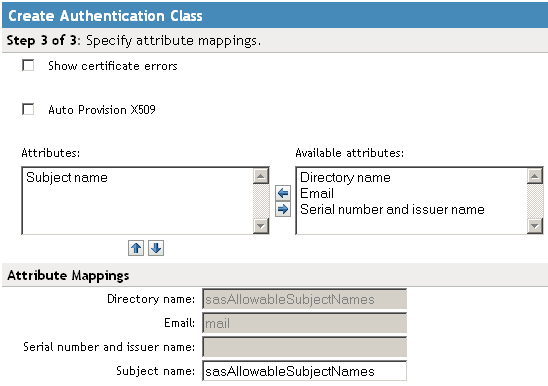Select Serial number and issuer name item

[x=392, y=209]
